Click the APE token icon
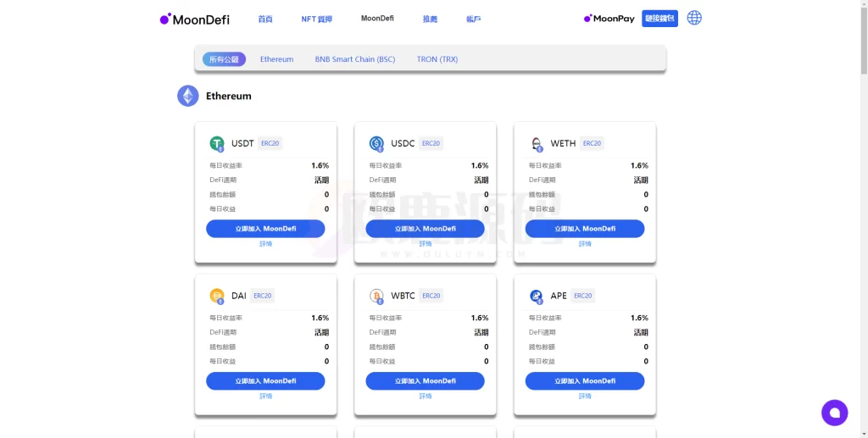868x438 pixels. tap(537, 296)
